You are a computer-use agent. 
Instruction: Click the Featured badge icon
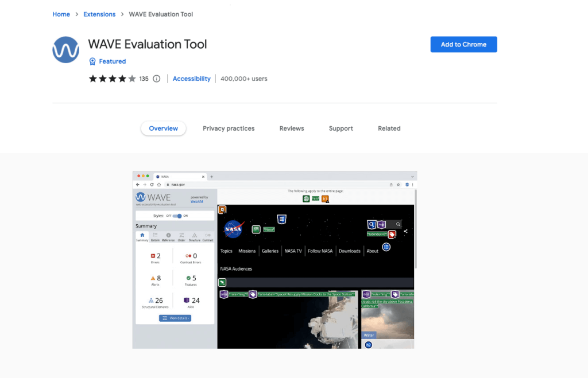coord(92,61)
